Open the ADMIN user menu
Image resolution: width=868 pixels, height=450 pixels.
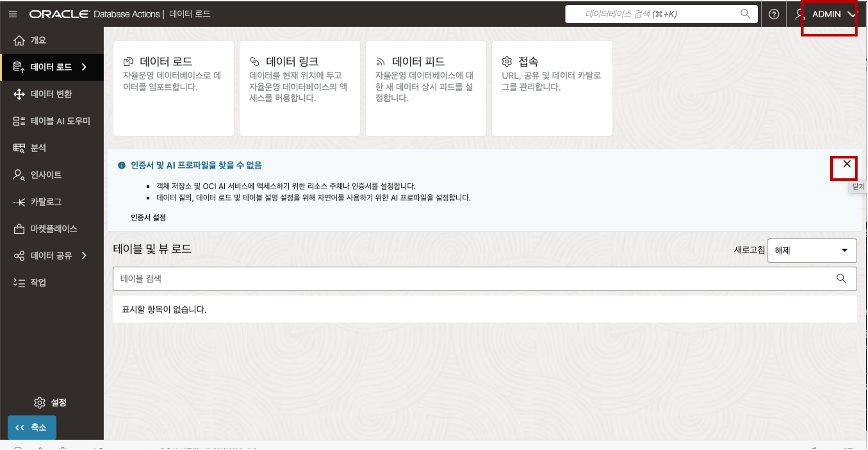[829, 14]
